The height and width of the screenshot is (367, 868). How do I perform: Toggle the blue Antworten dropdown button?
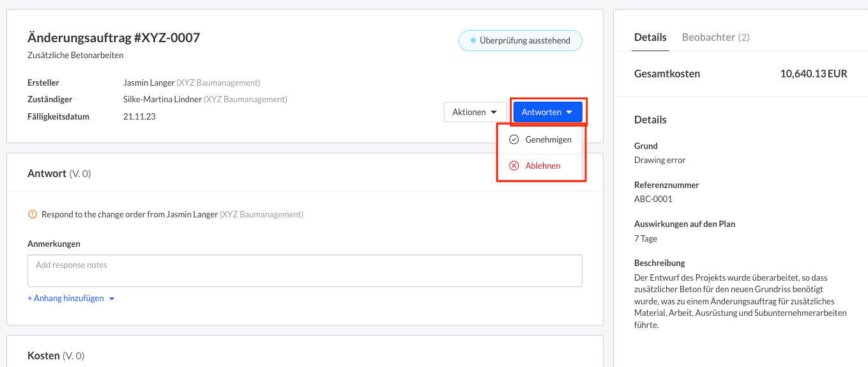[x=547, y=112]
